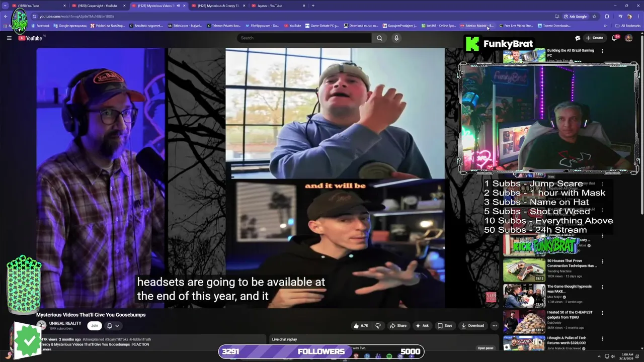
Task: Open the Pallet of Tech Returns thumbnail
Action: point(524,343)
